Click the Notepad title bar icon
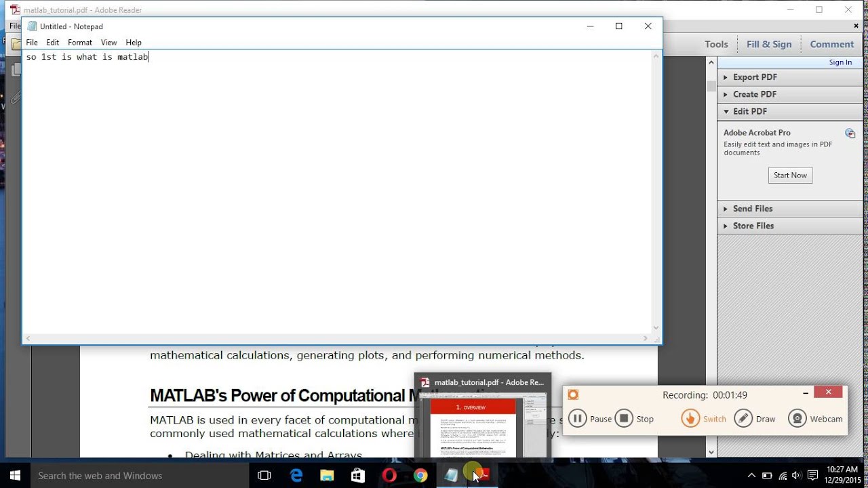Screen dimensions: 868x488 point(31,26)
